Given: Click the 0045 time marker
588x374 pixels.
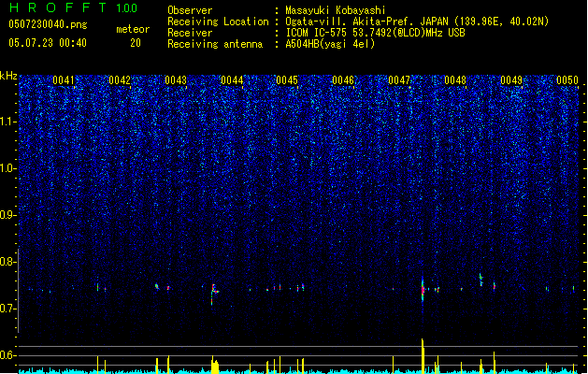Looking at the screenshot, I should tap(287, 80).
